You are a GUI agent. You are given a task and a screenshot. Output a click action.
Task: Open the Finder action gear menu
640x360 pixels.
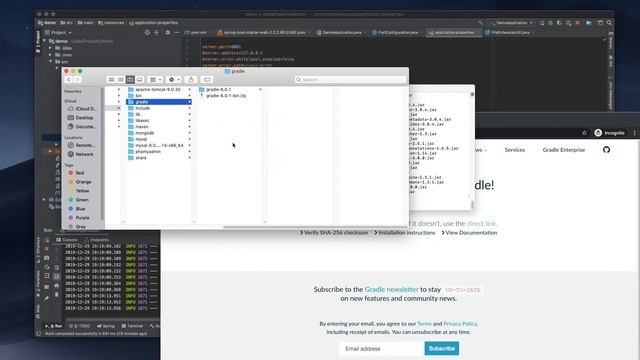(174, 80)
